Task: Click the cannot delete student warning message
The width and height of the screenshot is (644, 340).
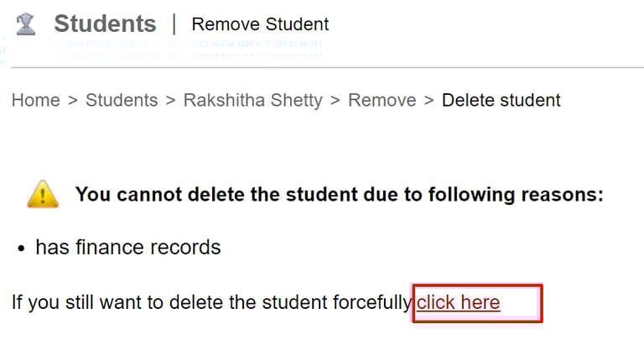Action: pos(339,195)
